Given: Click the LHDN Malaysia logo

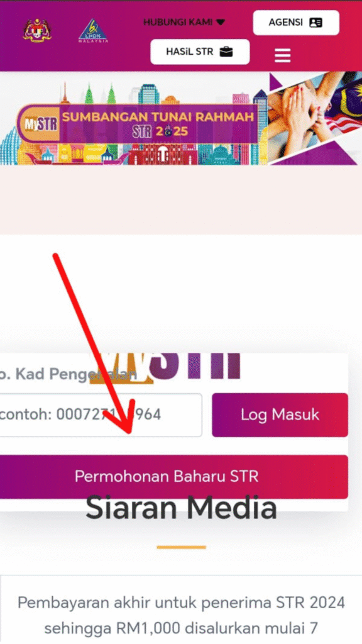Looking at the screenshot, I should coord(93,30).
